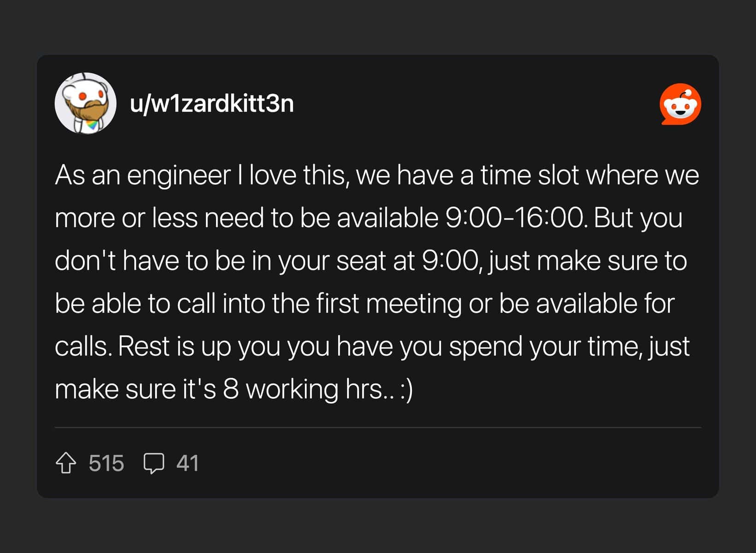Visit the u/w1zardkitt3n profile link
This screenshot has width=756, height=553.
coord(211,103)
